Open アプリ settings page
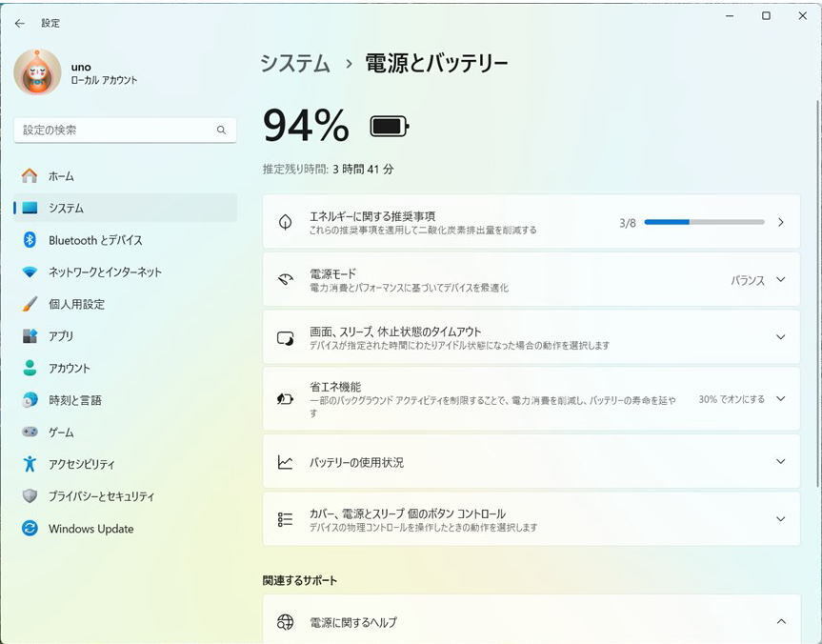The height and width of the screenshot is (644, 822). pyautogui.click(x=126, y=336)
